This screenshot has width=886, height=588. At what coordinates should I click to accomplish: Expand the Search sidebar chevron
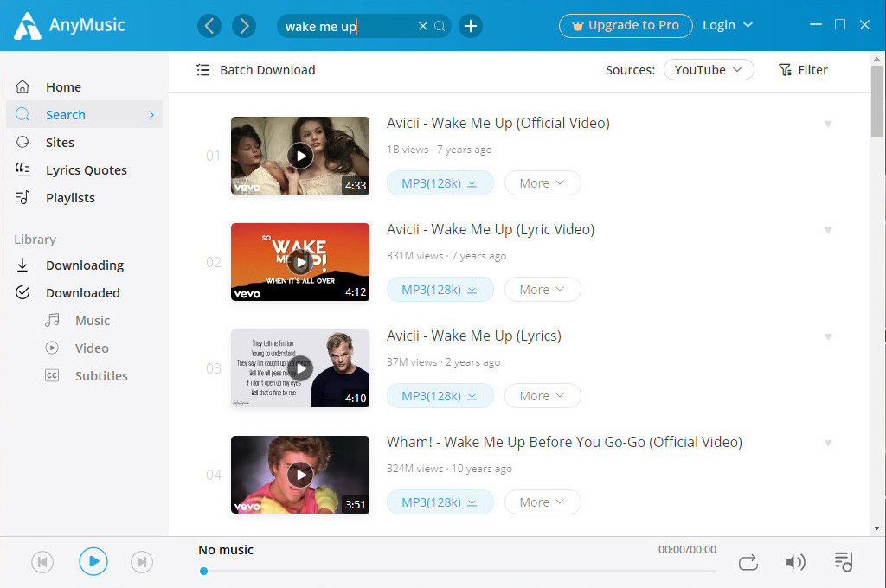[x=151, y=115]
